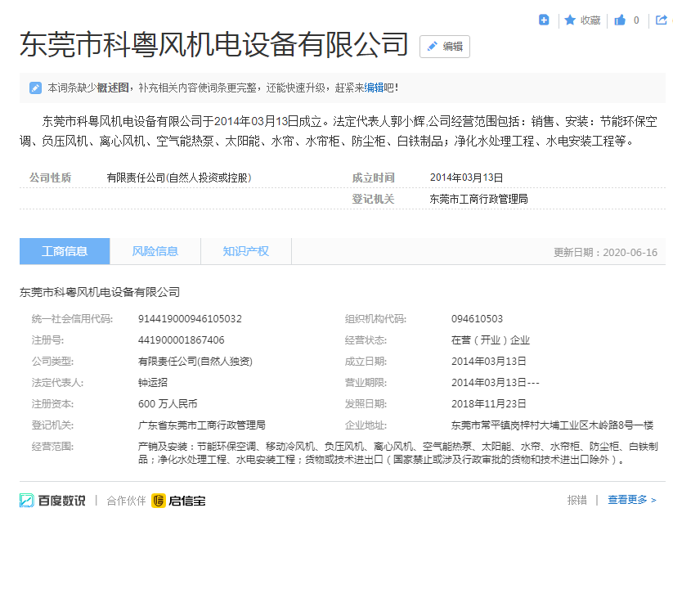
Task: Click the blue 编辑 link in the notice
Action: 374,88
